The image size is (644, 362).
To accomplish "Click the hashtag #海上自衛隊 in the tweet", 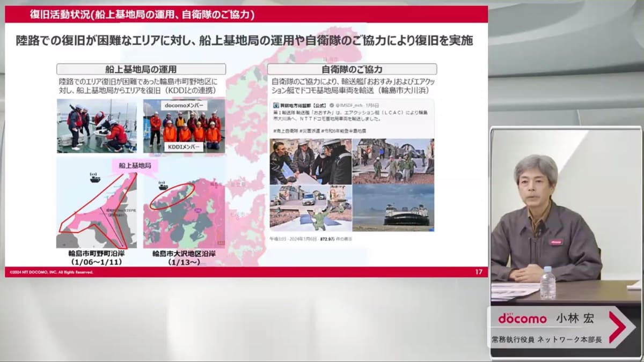I will pos(285,130).
